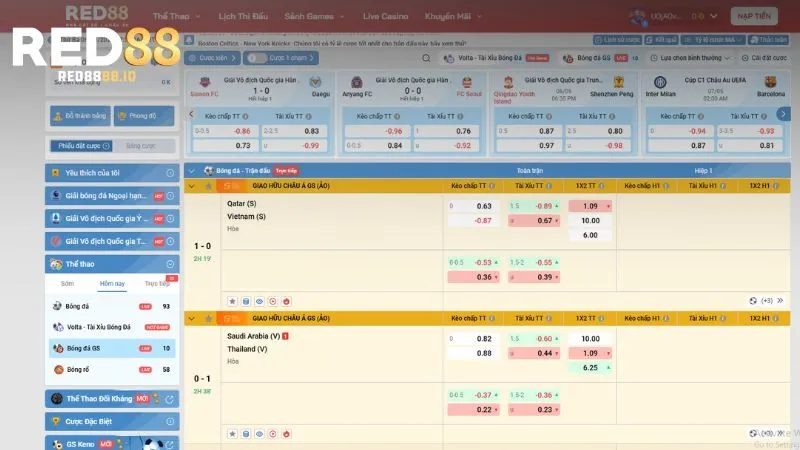This screenshot has width=800, height=450.
Task: Switch to the Phiếu đặt cược tab
Action: click(x=81, y=146)
